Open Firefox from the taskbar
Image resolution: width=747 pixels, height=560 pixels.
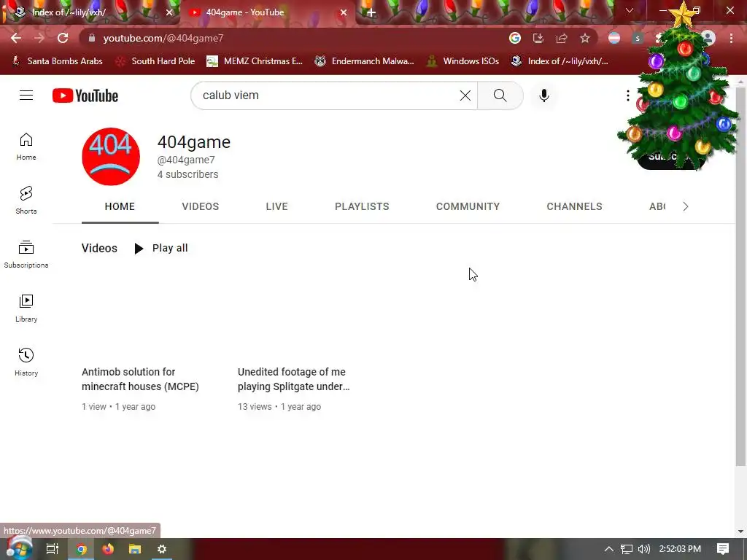(108, 549)
